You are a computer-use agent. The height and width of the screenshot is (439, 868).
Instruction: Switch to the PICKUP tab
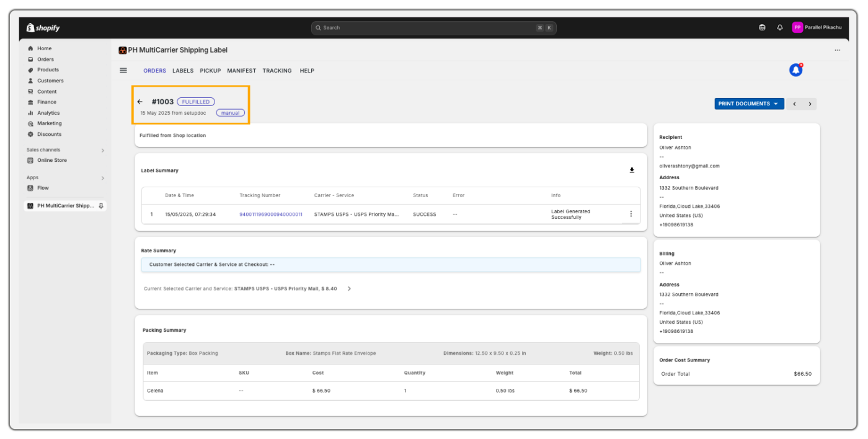click(210, 71)
